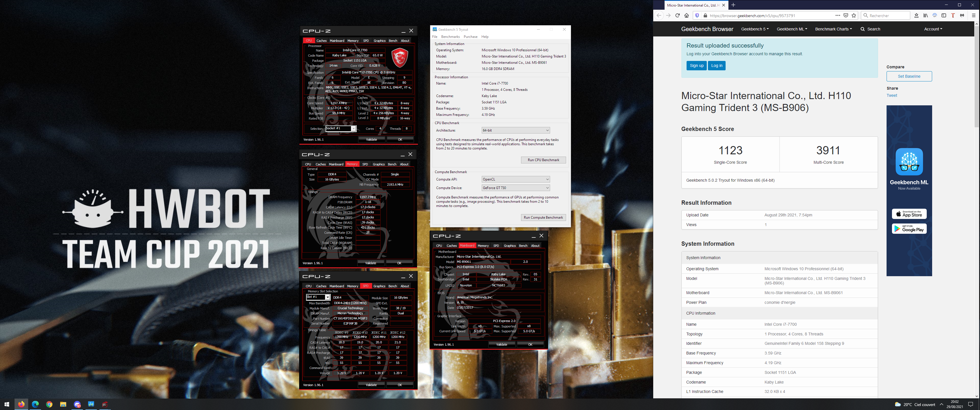Click OK in the CPU-Z Mainboard window
This screenshot has height=410, width=980.
[x=530, y=345]
